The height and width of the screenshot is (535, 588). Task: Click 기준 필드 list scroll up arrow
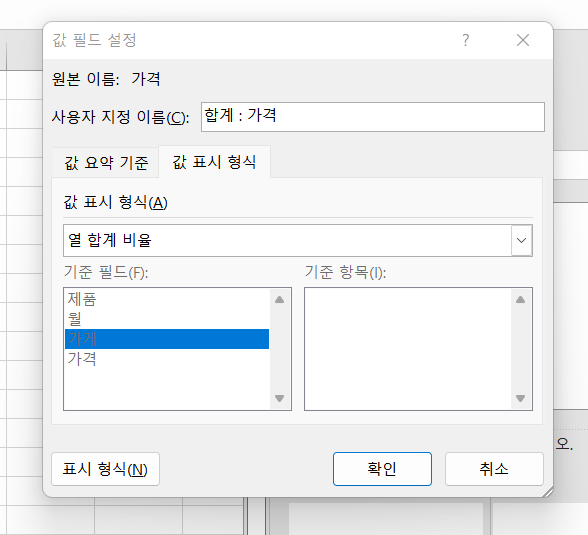pyautogui.click(x=279, y=299)
